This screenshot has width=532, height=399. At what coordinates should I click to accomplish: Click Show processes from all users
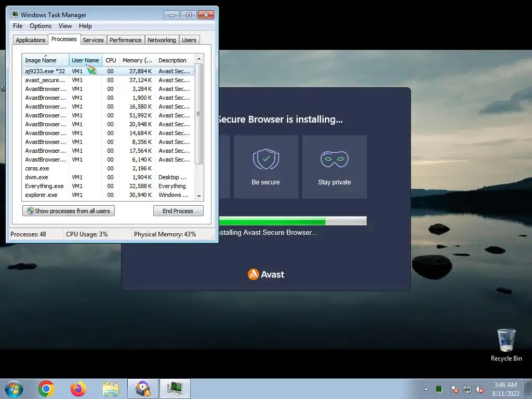[69, 211]
